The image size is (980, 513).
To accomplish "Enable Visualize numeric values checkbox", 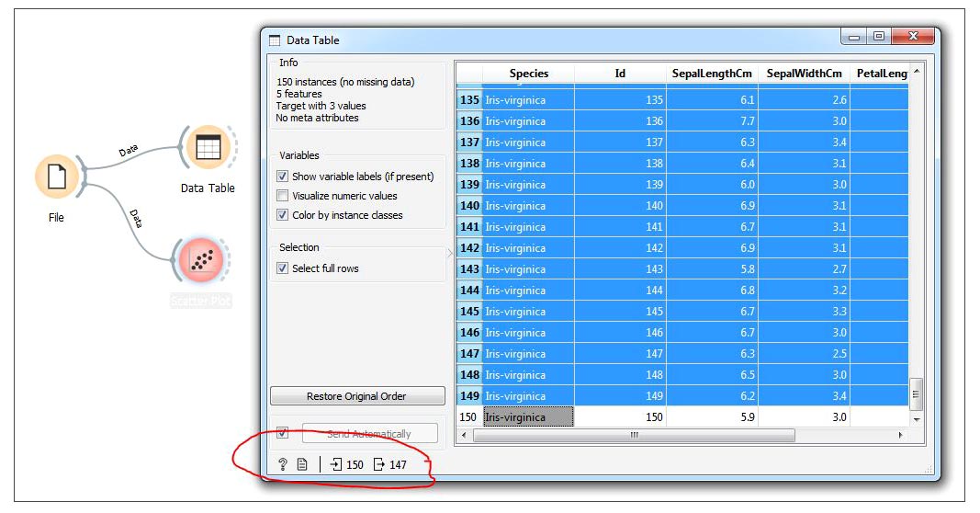I will (283, 196).
